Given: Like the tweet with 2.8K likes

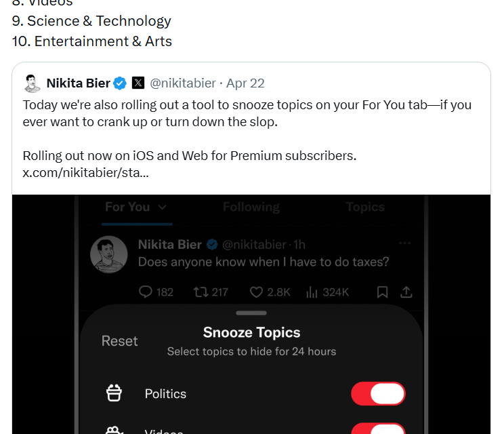Looking at the screenshot, I should 256,292.
